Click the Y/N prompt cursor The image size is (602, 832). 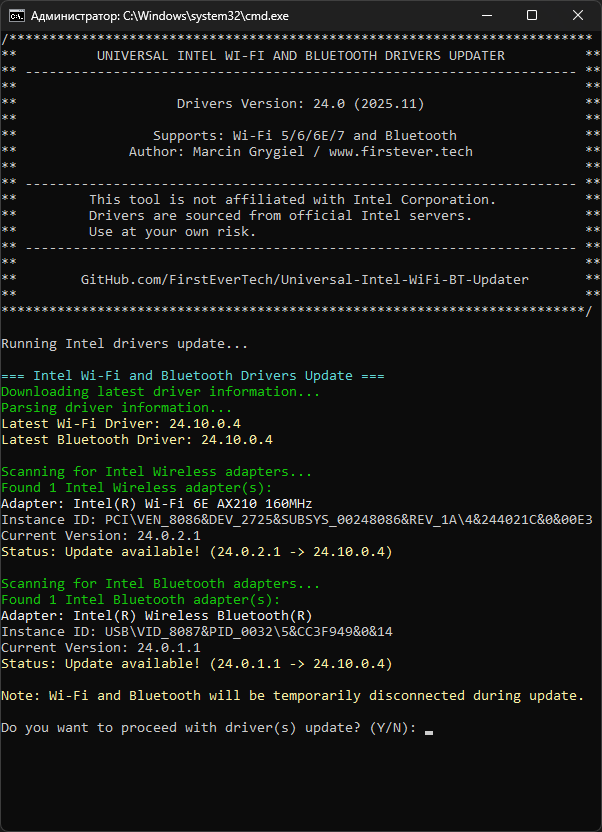coord(429,733)
